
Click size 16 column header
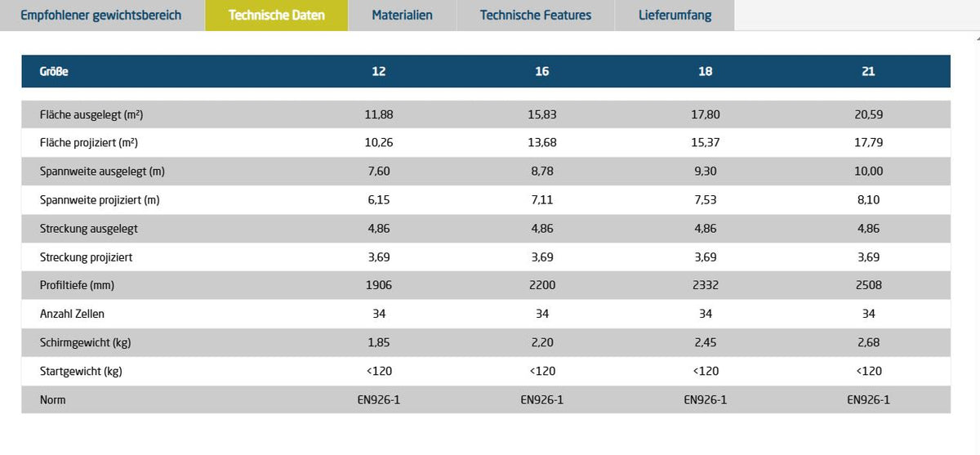click(542, 72)
